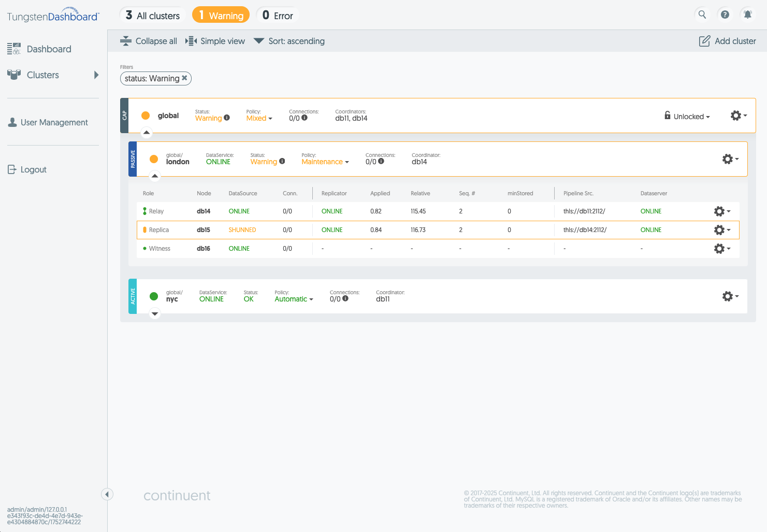The width and height of the screenshot is (767, 532).
Task: Click pipeline source thls://db14:2112/
Action: point(585,230)
